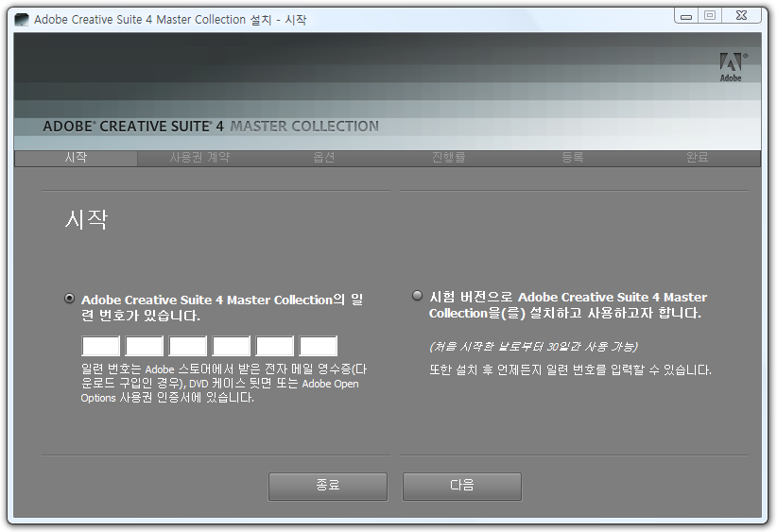Select the trial version install radio option
This screenshot has height=532, width=777.
pos(417,296)
